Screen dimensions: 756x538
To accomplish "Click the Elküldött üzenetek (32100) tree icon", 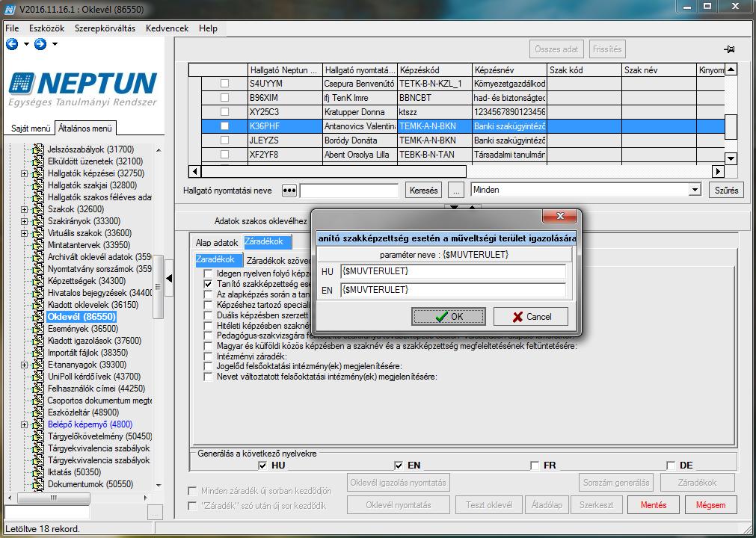I will click(38, 161).
